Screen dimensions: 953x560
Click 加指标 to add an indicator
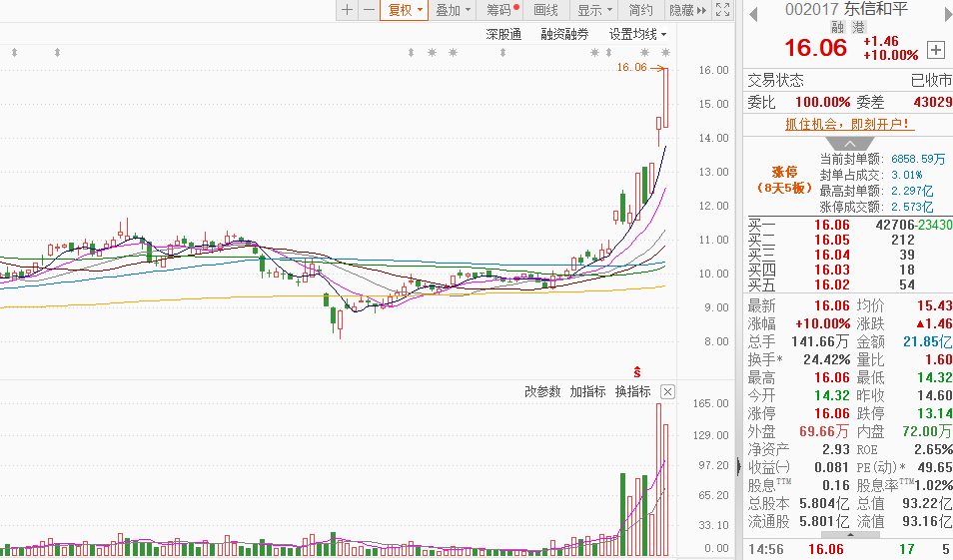click(587, 391)
